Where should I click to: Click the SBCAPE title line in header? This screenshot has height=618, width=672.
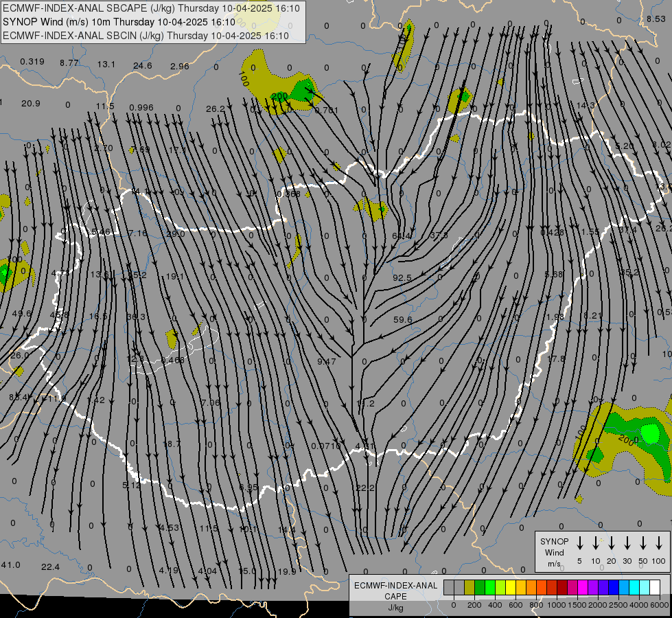[151, 8]
